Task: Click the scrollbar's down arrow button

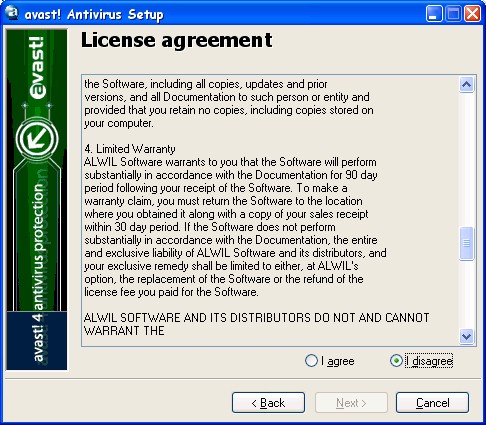Action: tap(466, 336)
